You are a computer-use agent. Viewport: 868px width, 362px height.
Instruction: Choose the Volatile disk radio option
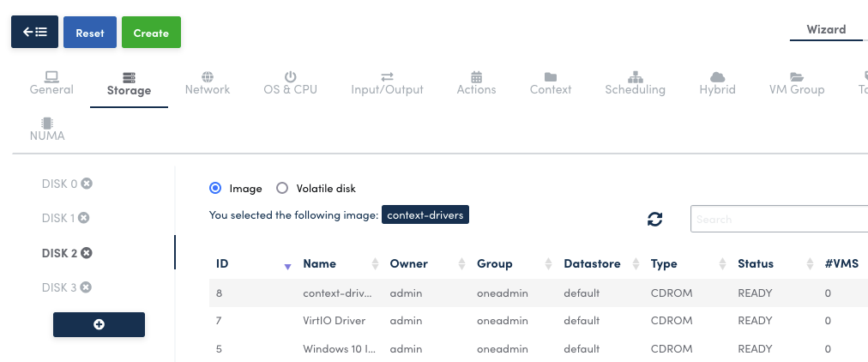282,188
